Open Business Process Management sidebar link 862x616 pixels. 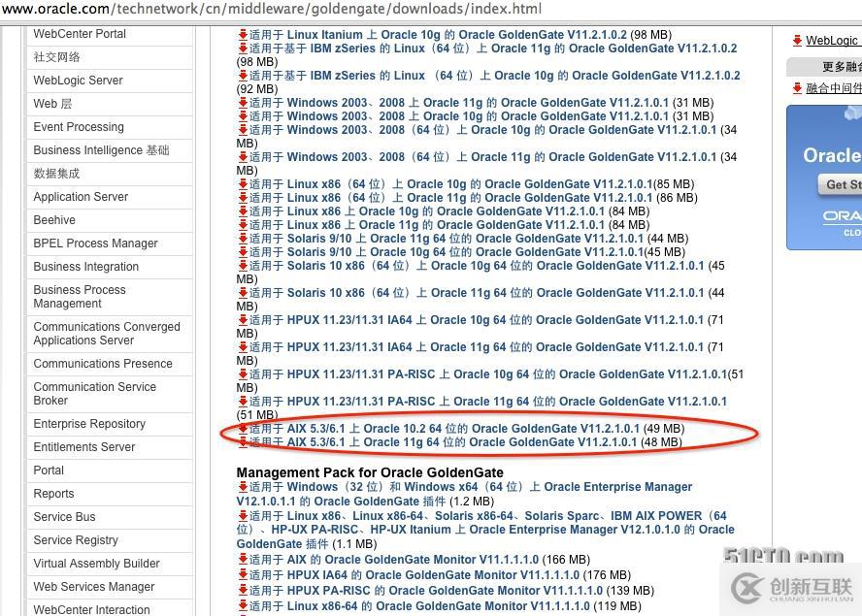pyautogui.click(x=80, y=297)
